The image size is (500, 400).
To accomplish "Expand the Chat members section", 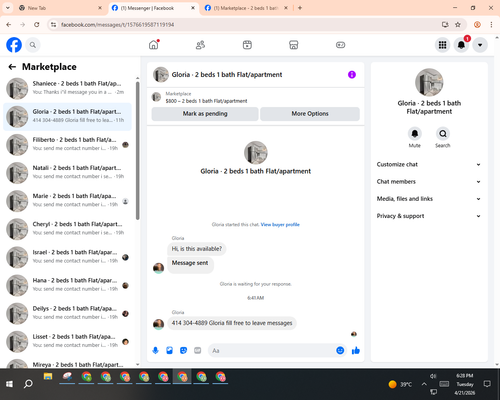I will pyautogui.click(x=429, y=182).
